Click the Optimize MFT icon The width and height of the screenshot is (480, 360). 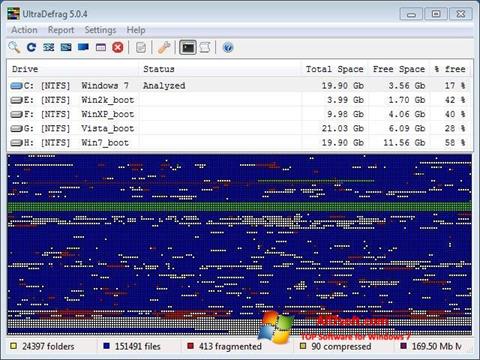click(x=101, y=47)
